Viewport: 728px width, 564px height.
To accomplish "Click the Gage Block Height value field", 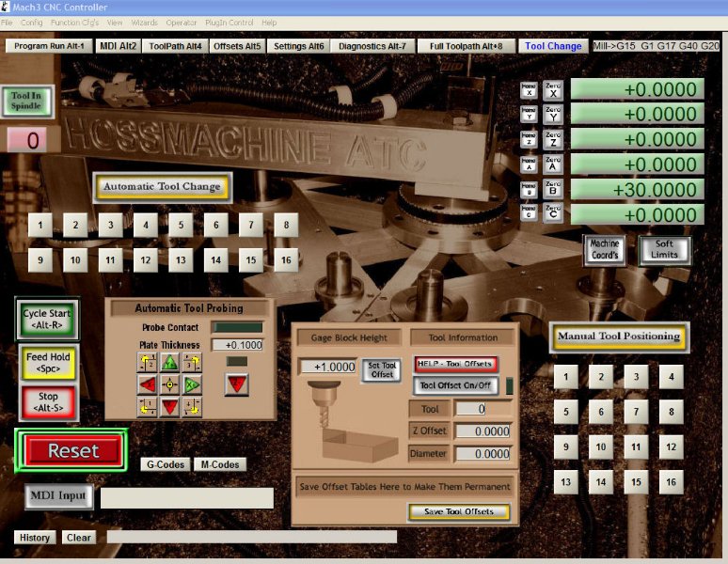I will point(327,367).
